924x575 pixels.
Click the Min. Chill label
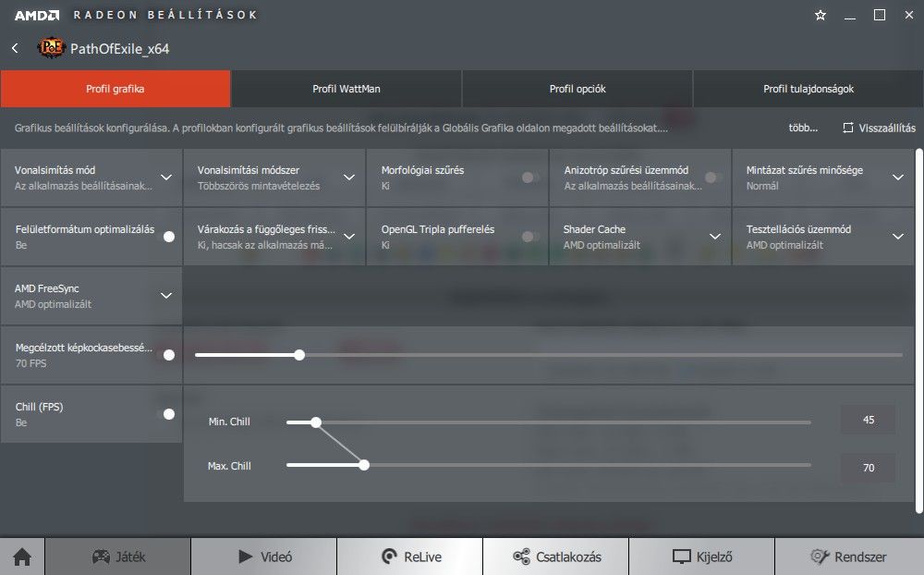229,422
